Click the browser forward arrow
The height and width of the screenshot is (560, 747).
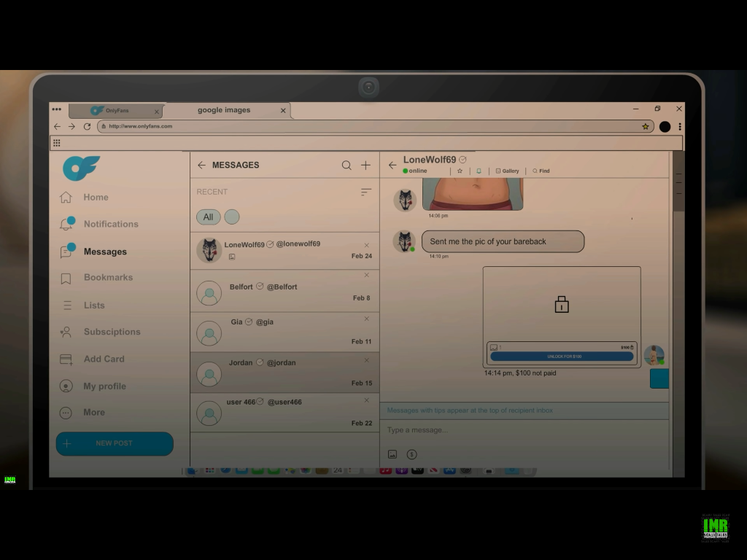tap(71, 127)
